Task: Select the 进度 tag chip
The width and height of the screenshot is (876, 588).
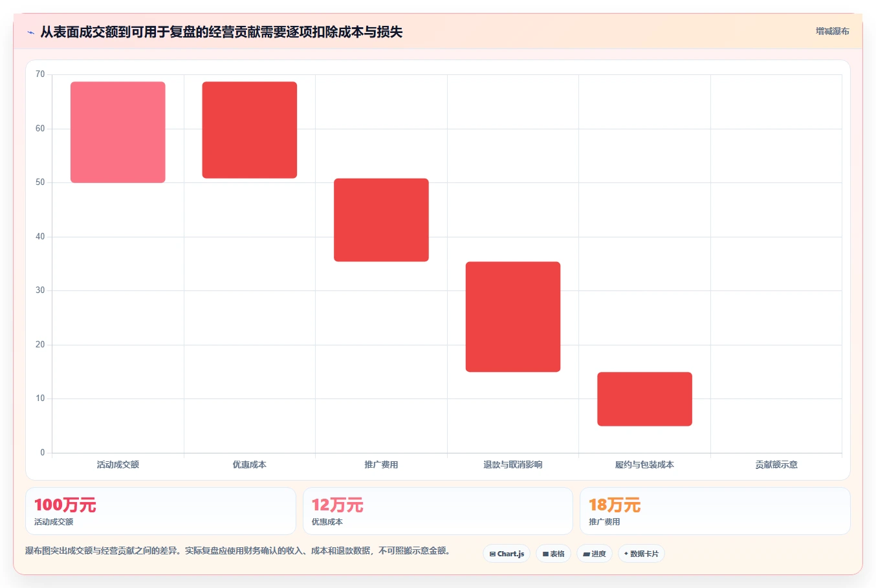Action: tap(595, 554)
